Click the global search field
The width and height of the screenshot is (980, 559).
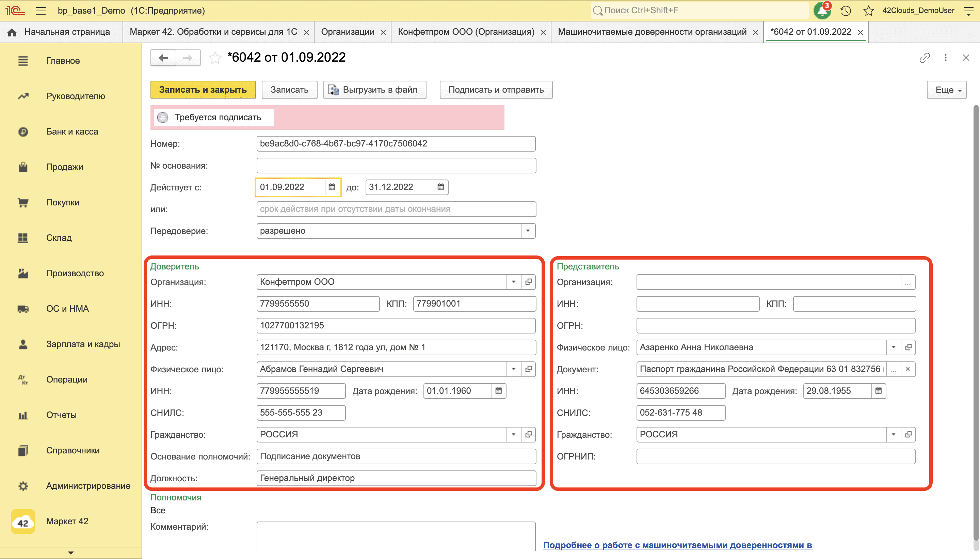(x=700, y=10)
